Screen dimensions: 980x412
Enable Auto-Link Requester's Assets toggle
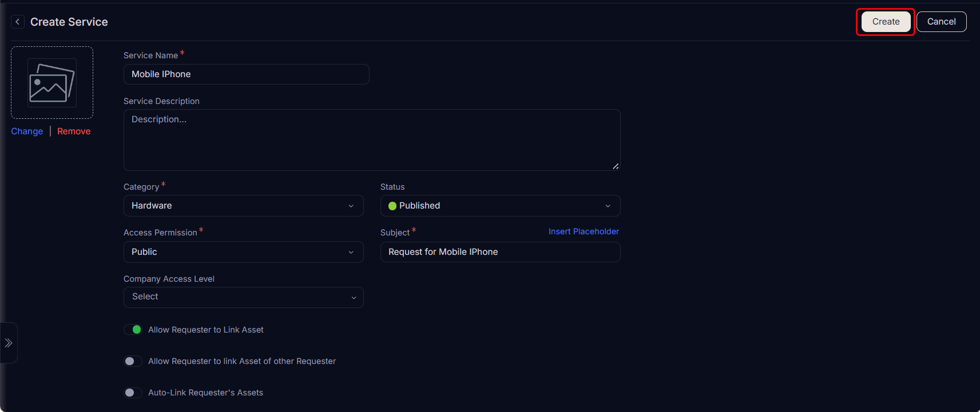point(133,393)
